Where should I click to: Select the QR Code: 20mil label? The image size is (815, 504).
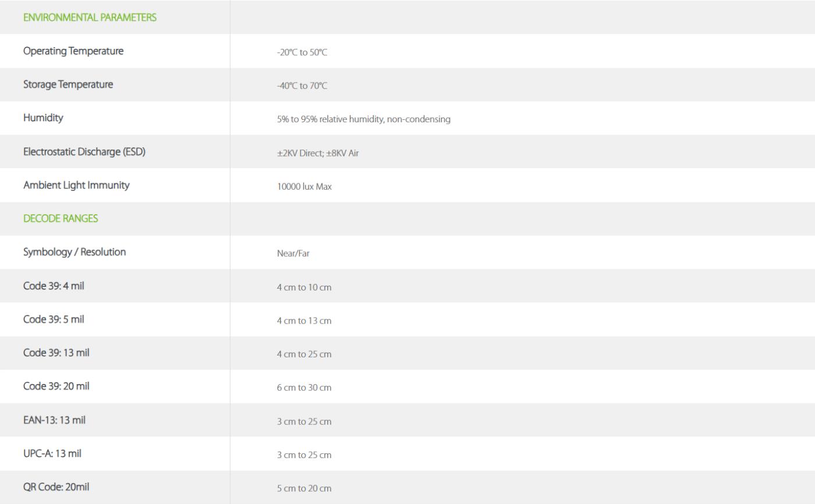(x=56, y=487)
